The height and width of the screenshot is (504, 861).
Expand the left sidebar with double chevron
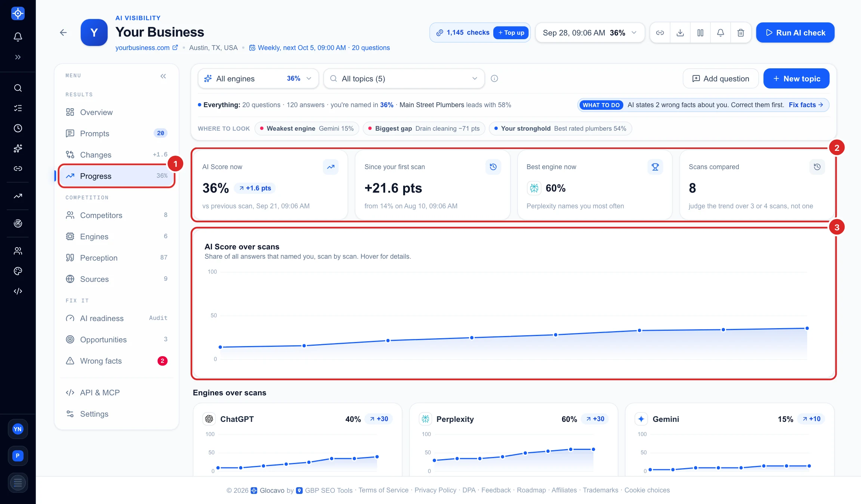[18, 57]
